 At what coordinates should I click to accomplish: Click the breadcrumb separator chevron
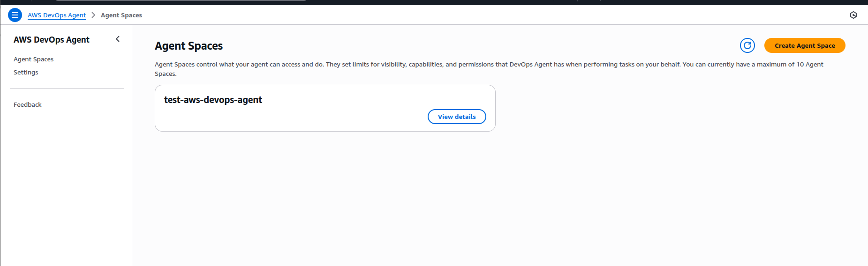(x=93, y=15)
